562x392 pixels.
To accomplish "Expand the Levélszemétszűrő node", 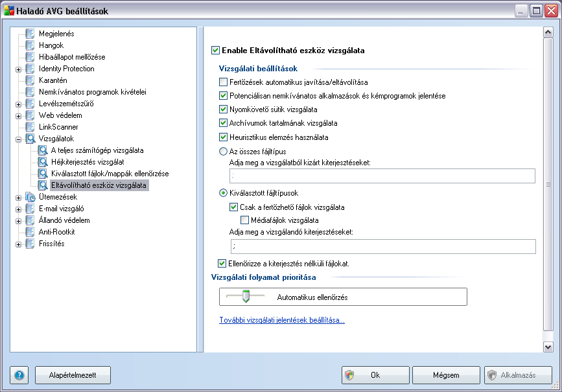I will coord(19,104).
